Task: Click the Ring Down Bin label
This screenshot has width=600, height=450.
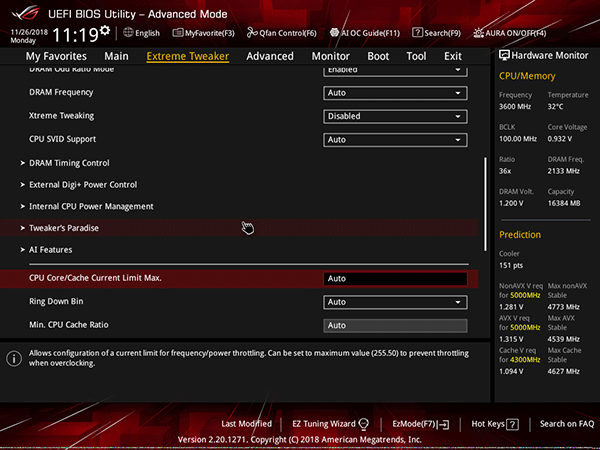Action: [56, 301]
